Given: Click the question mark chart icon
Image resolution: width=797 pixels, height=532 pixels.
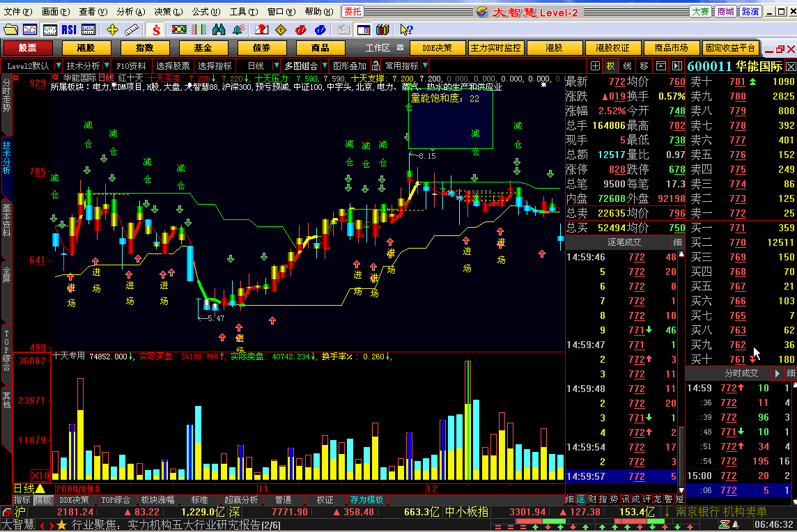Looking at the screenshot, I should 261,30.
